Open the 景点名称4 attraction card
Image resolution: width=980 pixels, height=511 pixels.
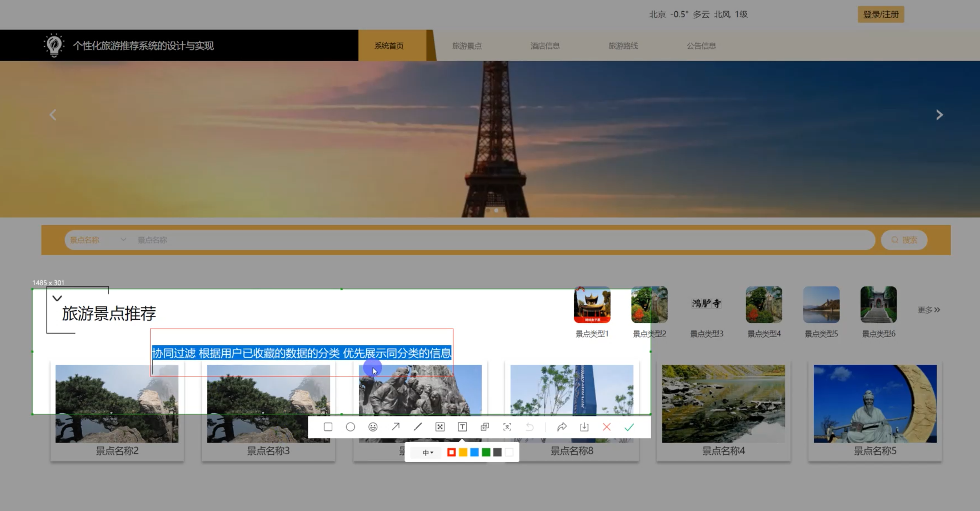723,411
